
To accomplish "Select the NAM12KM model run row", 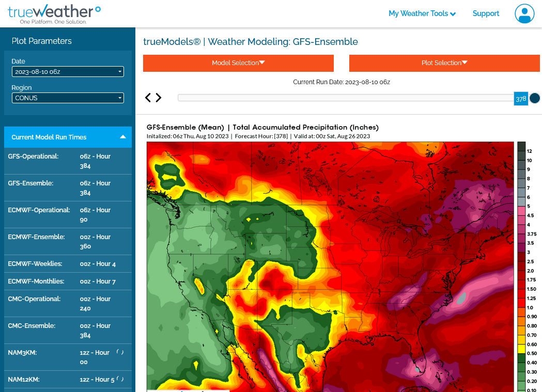I will point(68,380).
